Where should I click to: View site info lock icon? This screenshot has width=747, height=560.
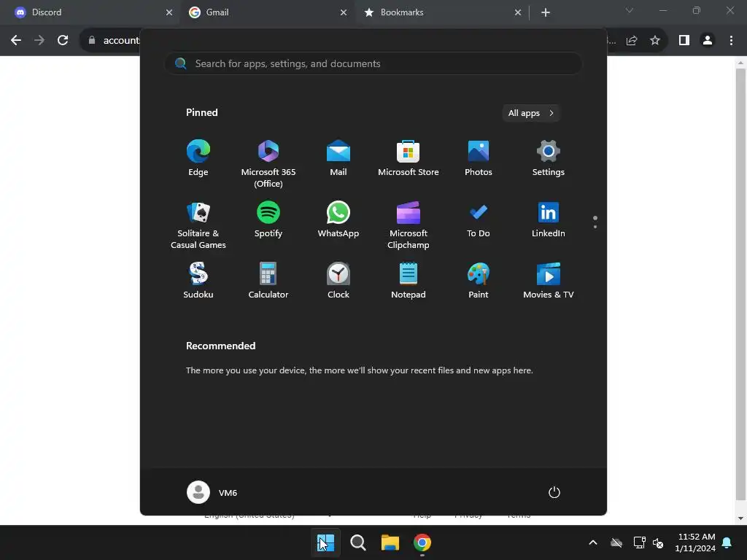pyautogui.click(x=92, y=41)
